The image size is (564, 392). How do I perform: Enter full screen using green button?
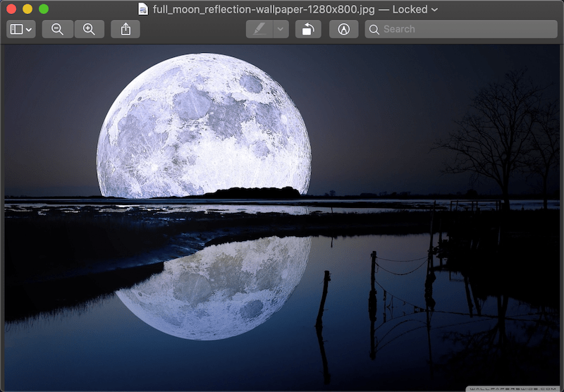click(x=44, y=9)
